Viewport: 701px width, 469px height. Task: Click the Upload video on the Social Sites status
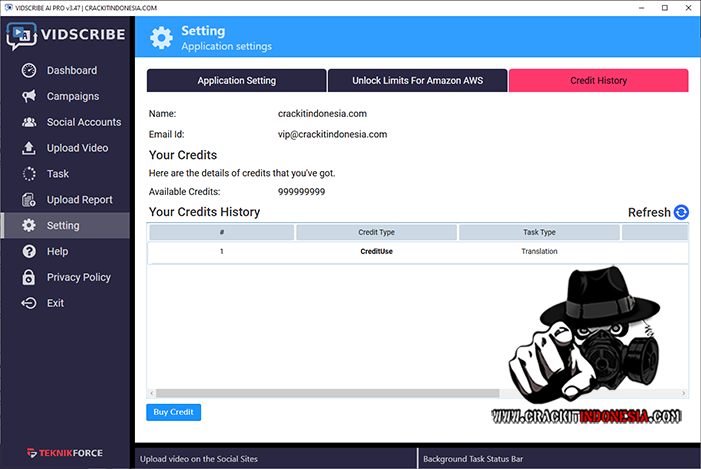(199, 459)
